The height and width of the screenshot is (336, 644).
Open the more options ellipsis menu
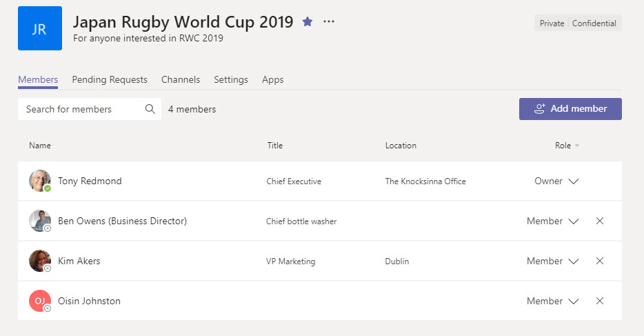pos(329,22)
